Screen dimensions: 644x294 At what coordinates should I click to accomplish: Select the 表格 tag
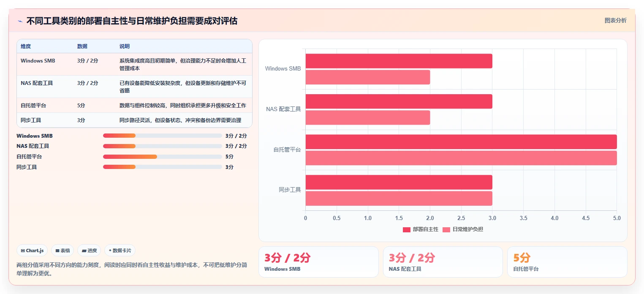[62, 250]
